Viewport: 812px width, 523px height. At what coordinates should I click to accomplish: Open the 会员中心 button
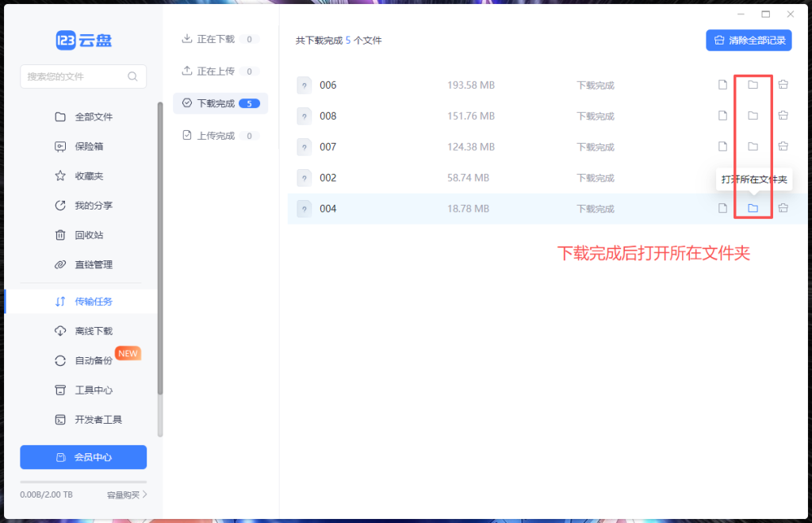click(83, 457)
